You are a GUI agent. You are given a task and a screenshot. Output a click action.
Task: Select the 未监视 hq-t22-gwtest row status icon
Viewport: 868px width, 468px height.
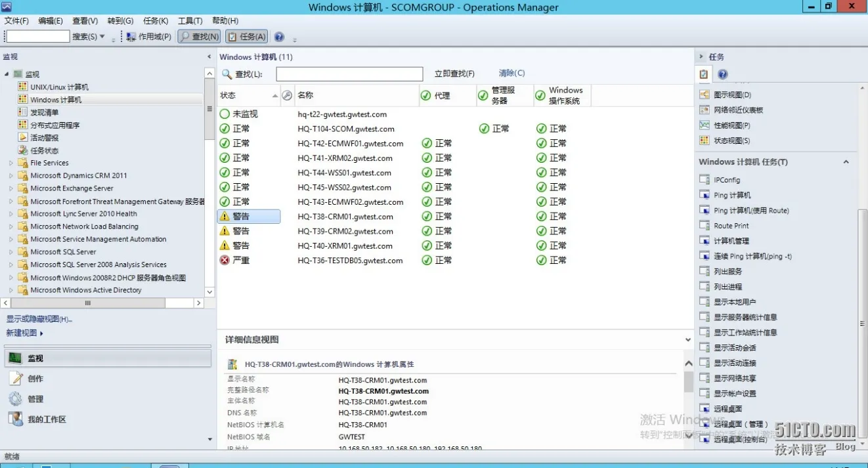point(225,114)
